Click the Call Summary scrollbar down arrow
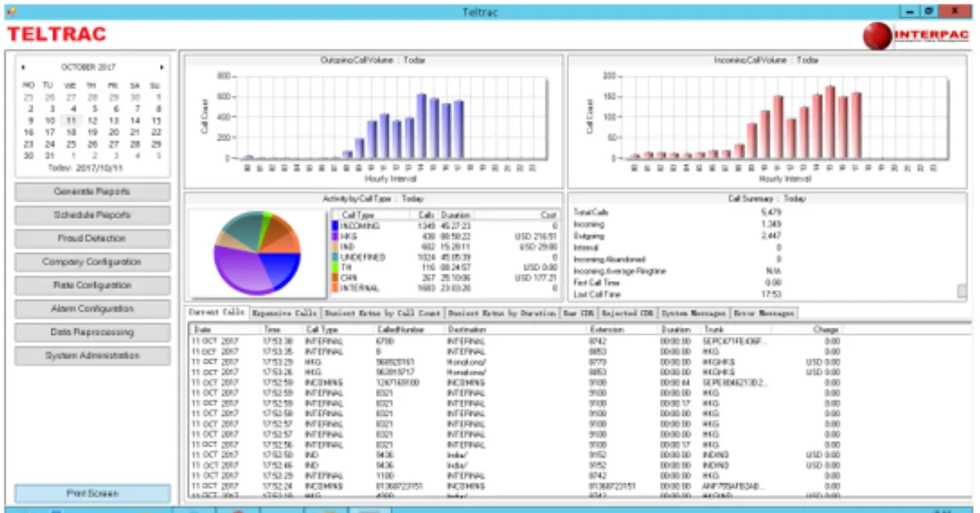Image resolution: width=980 pixels, height=513 pixels. pyautogui.click(x=962, y=292)
